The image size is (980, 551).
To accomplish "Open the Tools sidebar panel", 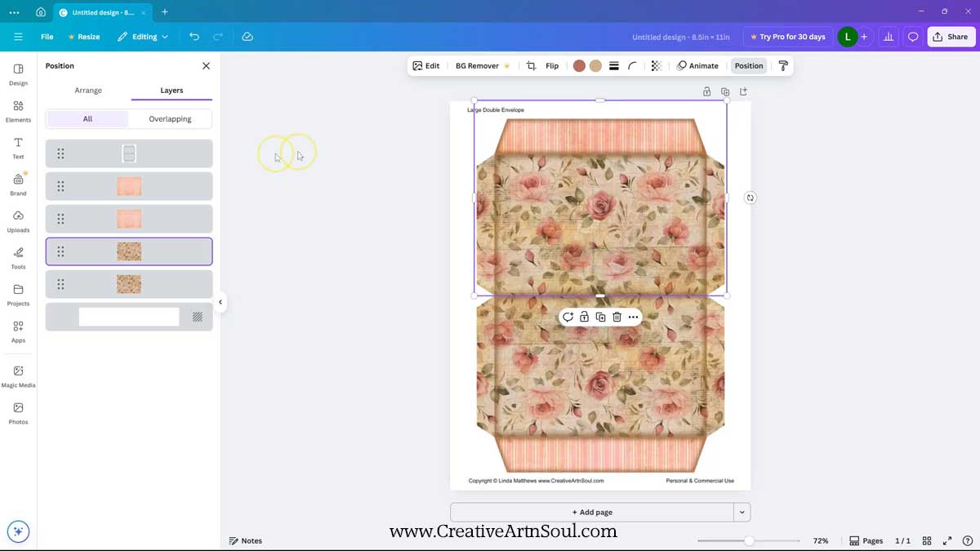I will point(18,258).
